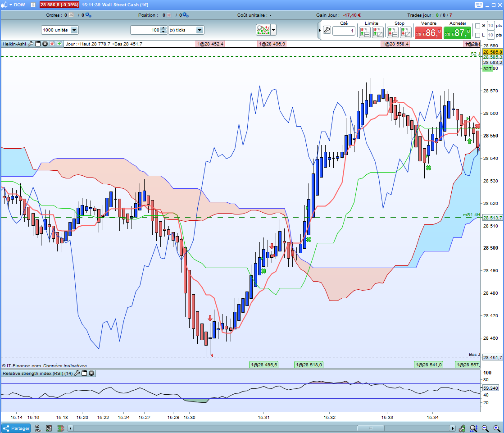Close the RSI indicator panel

tap(91, 373)
